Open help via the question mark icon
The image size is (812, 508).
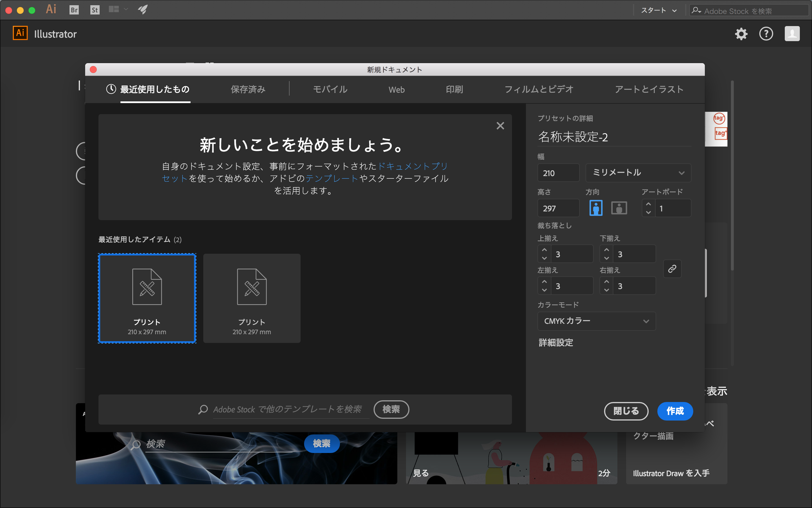click(x=766, y=34)
